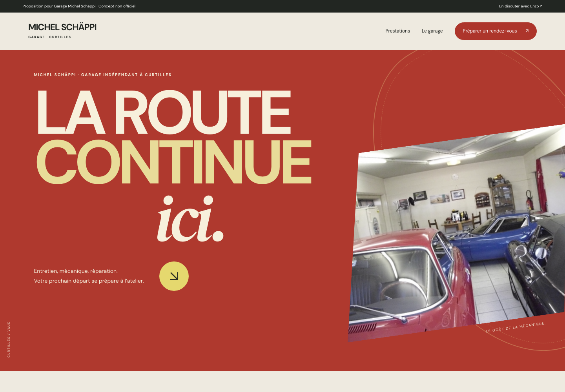Screen dimensions: 565x392
Task: Click the Michel Schäppi logo
Action: tap(62, 31)
